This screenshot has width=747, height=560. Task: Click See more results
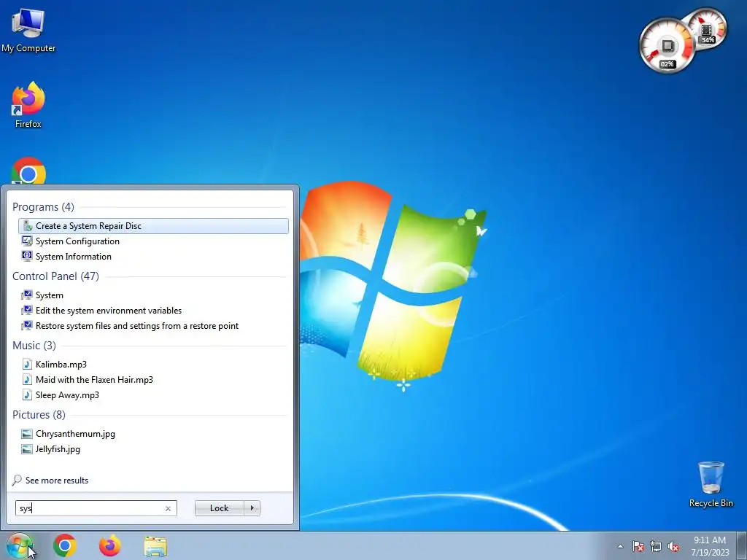pyautogui.click(x=57, y=481)
